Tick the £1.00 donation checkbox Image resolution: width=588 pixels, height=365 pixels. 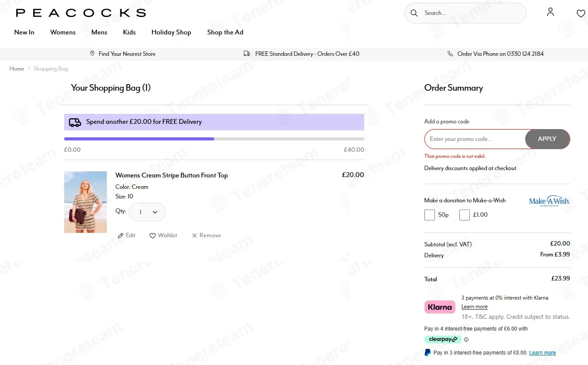coord(465,215)
